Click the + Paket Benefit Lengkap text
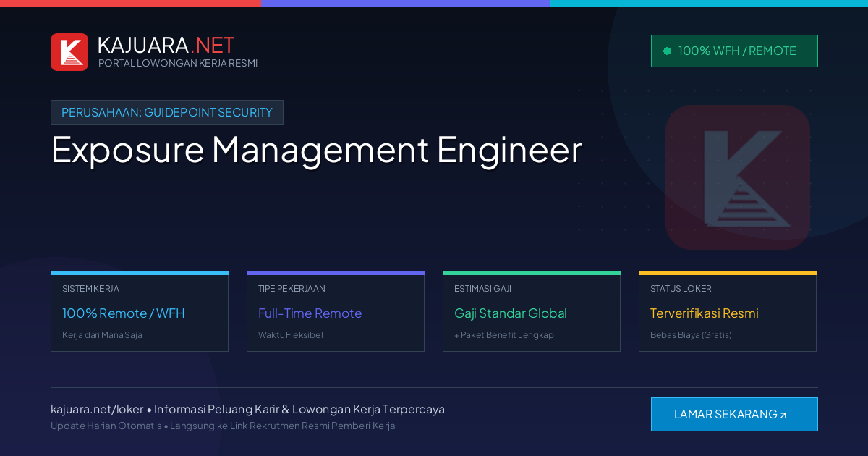868x456 pixels. [504, 335]
